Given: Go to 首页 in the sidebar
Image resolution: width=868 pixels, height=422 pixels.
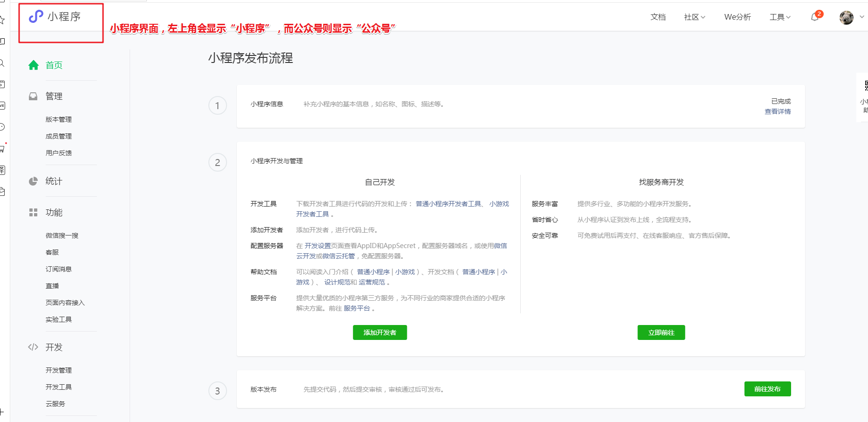Looking at the screenshot, I should (x=54, y=65).
